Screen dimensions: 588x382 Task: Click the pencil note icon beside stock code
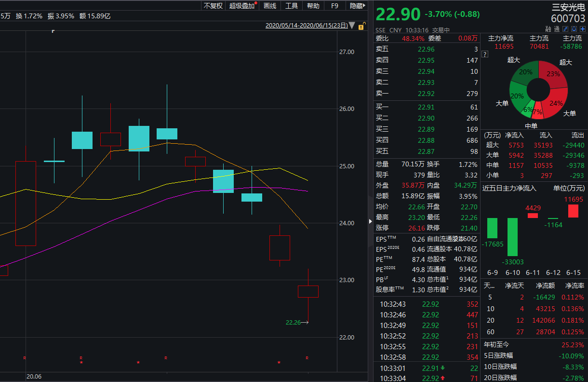tap(566, 29)
